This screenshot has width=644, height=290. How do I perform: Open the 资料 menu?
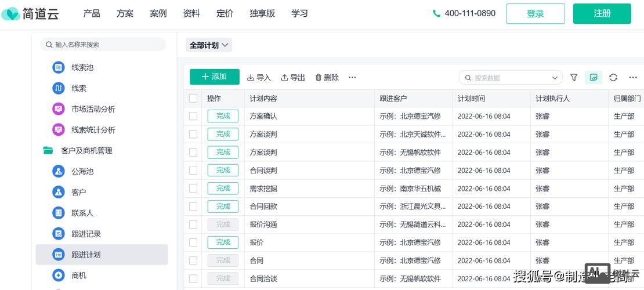pyautogui.click(x=191, y=13)
